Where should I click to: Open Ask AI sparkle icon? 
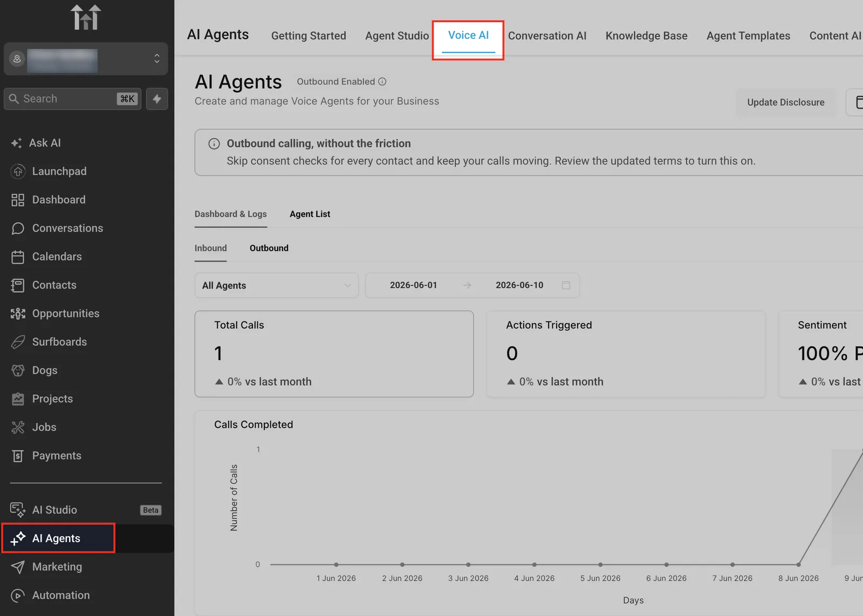[17, 143]
